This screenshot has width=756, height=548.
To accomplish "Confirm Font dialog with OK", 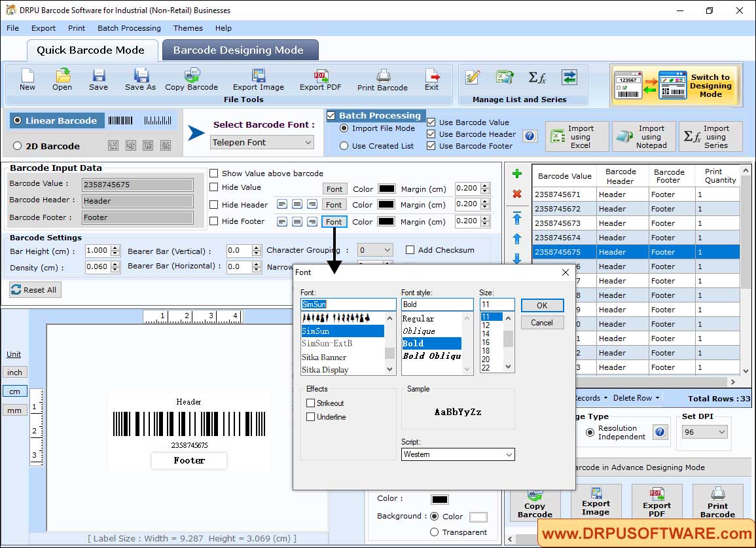I will (x=543, y=305).
